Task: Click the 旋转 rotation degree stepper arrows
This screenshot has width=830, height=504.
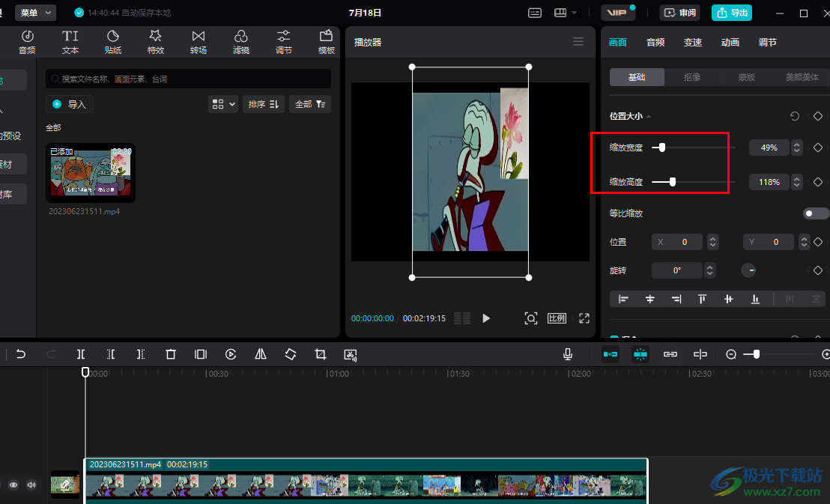Action: tap(710, 270)
